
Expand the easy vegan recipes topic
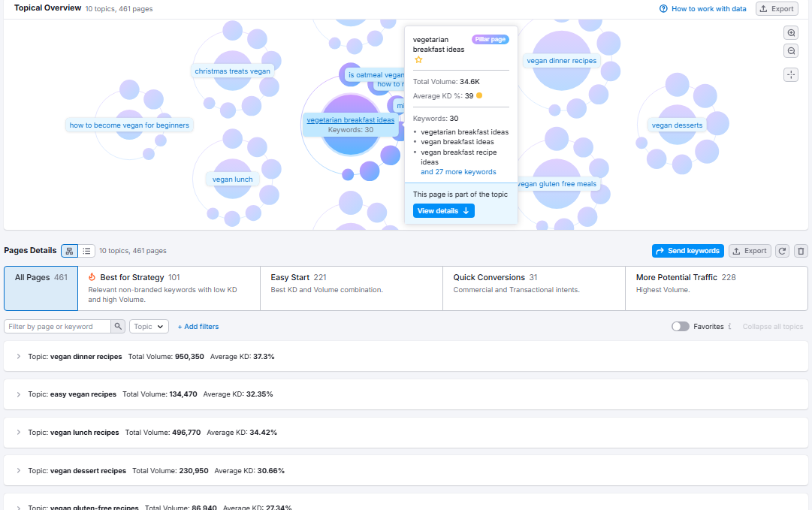coord(19,394)
